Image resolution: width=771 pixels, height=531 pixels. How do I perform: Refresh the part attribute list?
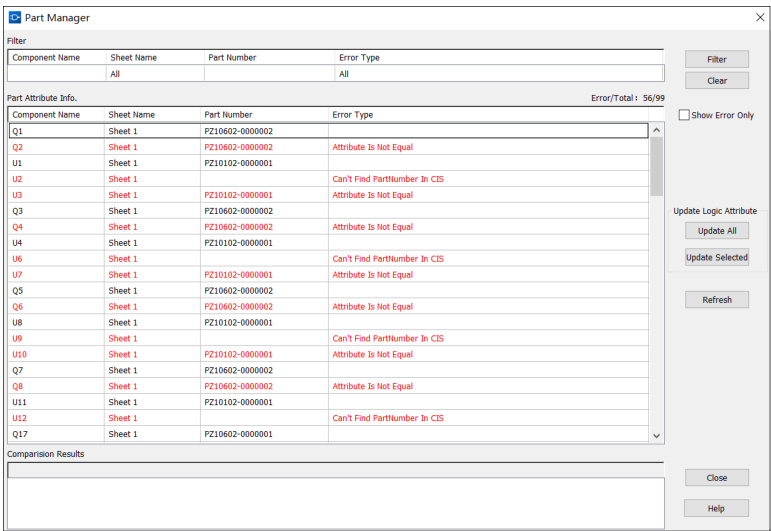pyautogui.click(x=716, y=300)
